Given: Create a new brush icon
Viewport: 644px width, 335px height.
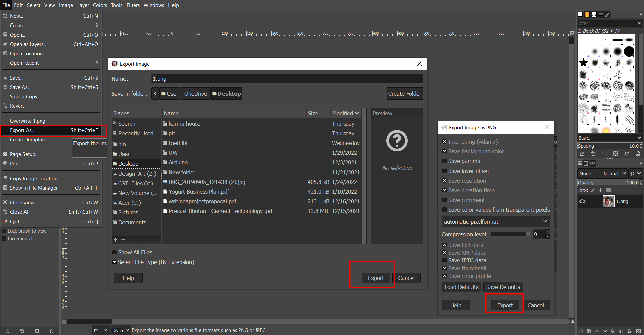Looking at the screenshot, I should [x=593, y=154].
